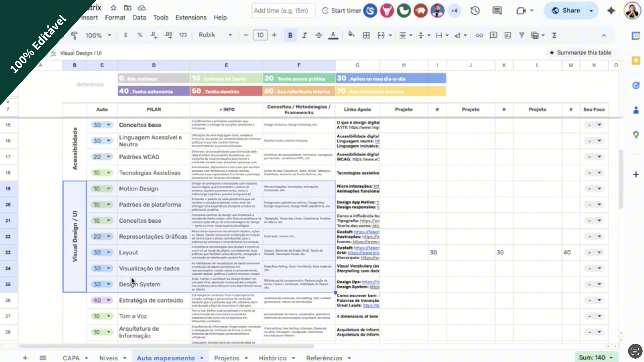
Task: Click the insert chart icon
Action: (x=507, y=35)
